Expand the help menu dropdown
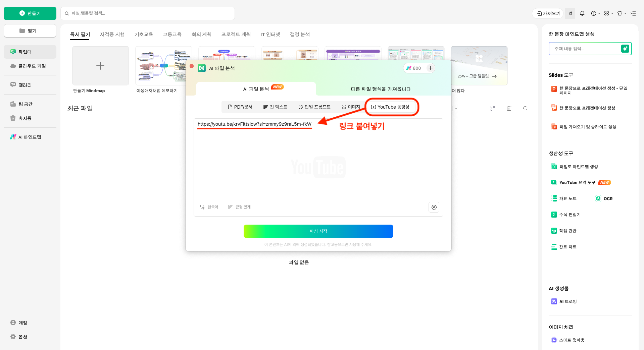644x350 pixels. tap(594, 13)
